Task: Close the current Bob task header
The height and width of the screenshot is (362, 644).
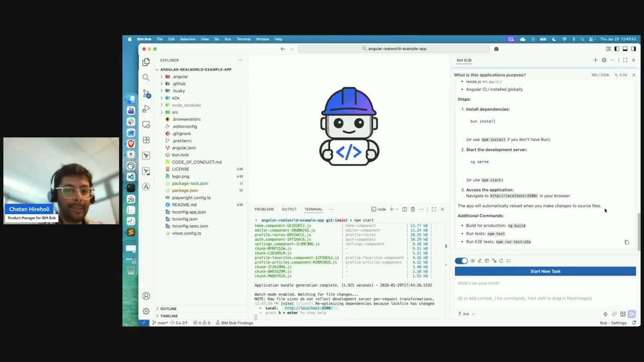Action: (633, 75)
